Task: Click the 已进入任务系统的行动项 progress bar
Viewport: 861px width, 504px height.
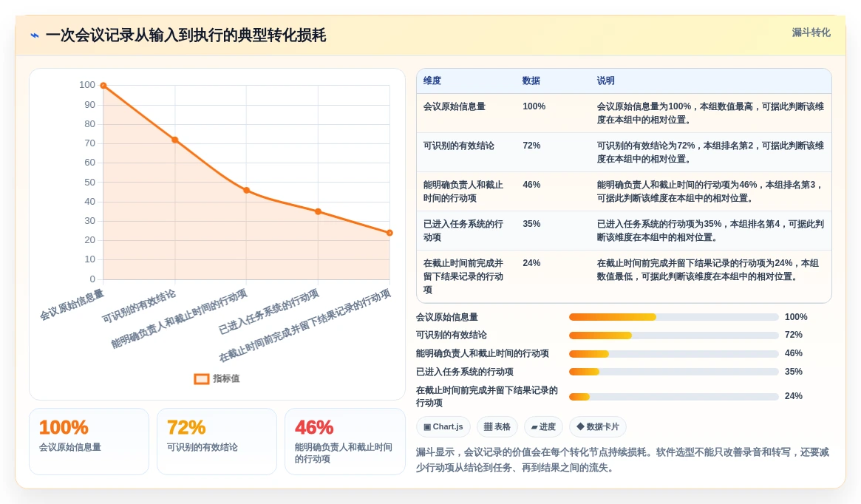Action: [674, 372]
